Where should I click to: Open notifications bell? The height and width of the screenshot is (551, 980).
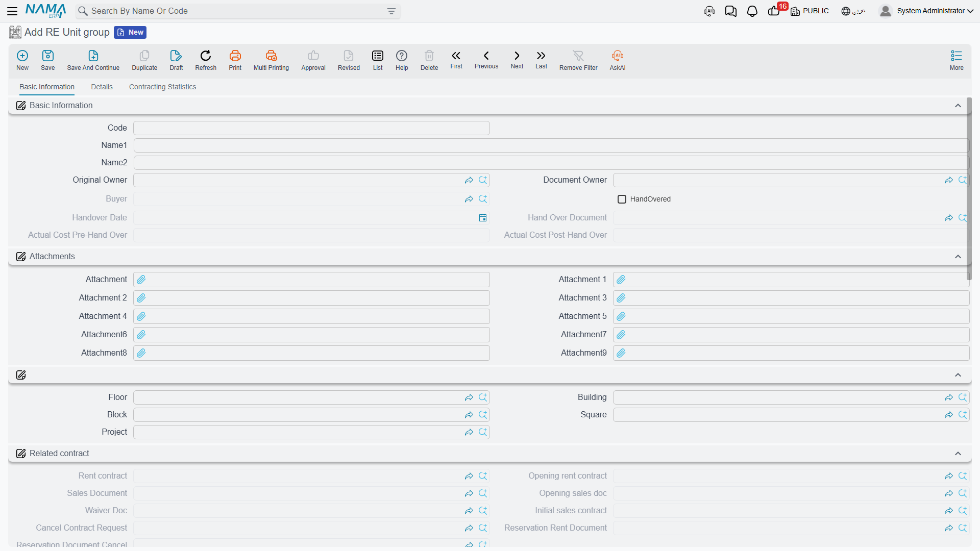tap(752, 11)
